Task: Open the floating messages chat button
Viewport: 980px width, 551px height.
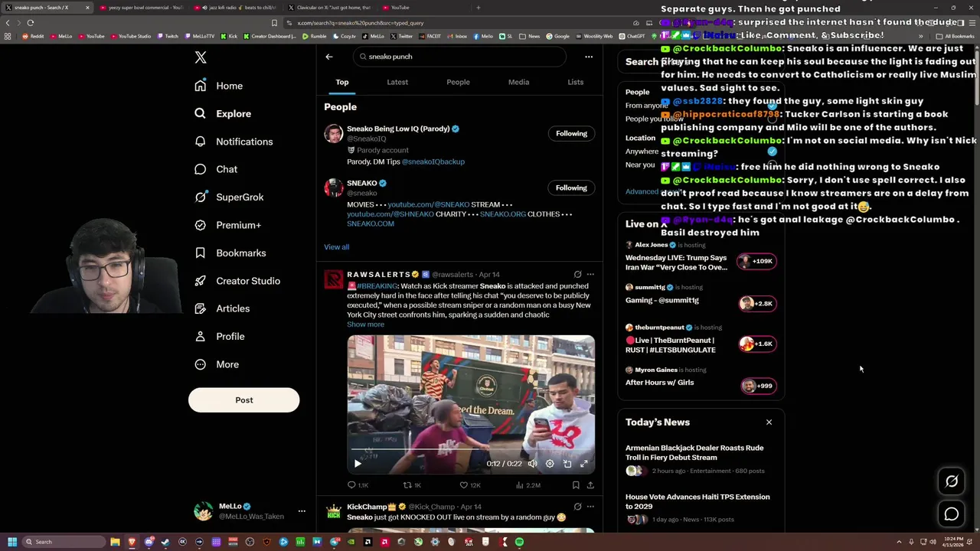Action: 952,514
